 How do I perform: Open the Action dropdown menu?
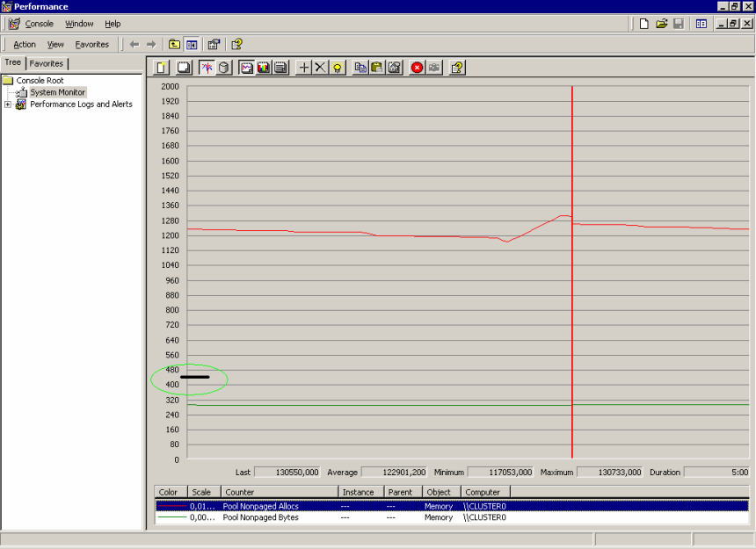coord(25,44)
